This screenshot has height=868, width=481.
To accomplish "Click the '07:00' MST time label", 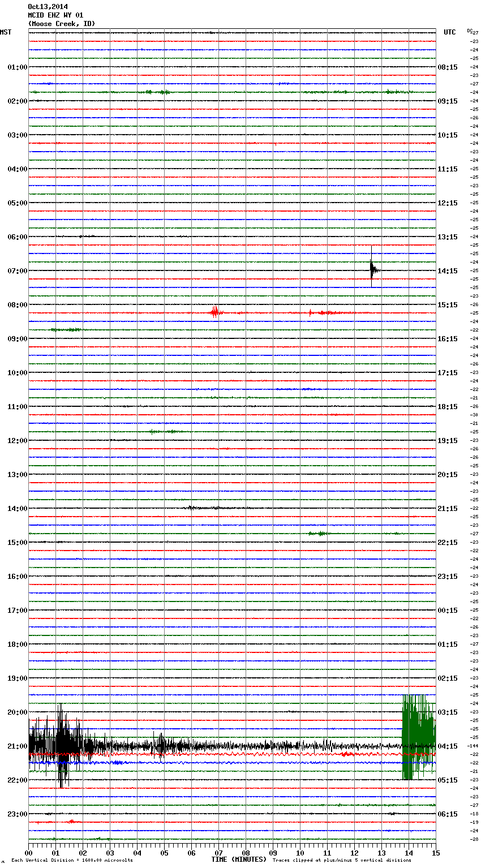I will (x=18, y=271).
